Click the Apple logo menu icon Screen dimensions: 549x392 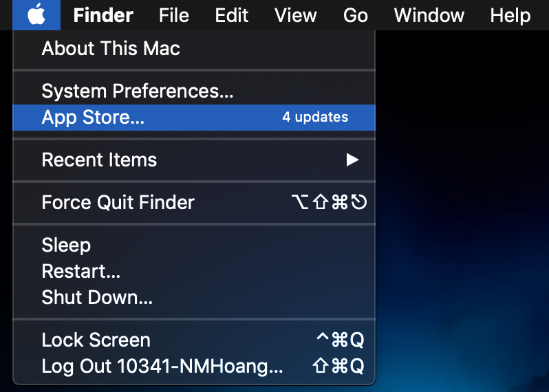point(36,14)
